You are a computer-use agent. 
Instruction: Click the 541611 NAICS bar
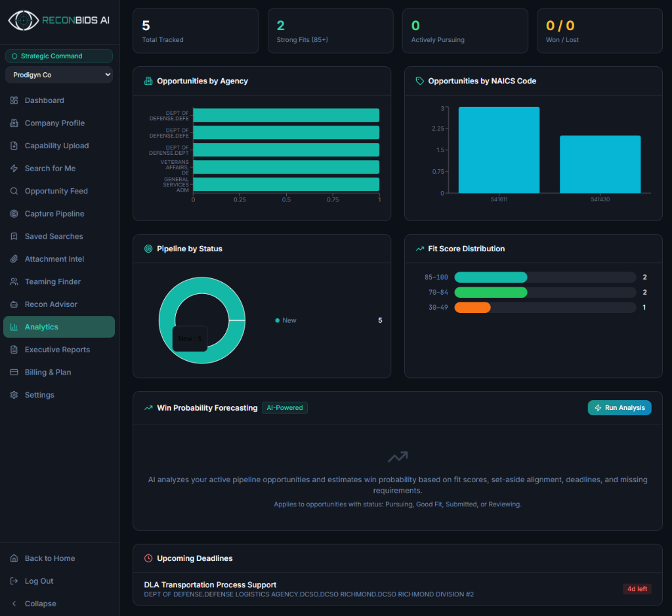pos(499,150)
